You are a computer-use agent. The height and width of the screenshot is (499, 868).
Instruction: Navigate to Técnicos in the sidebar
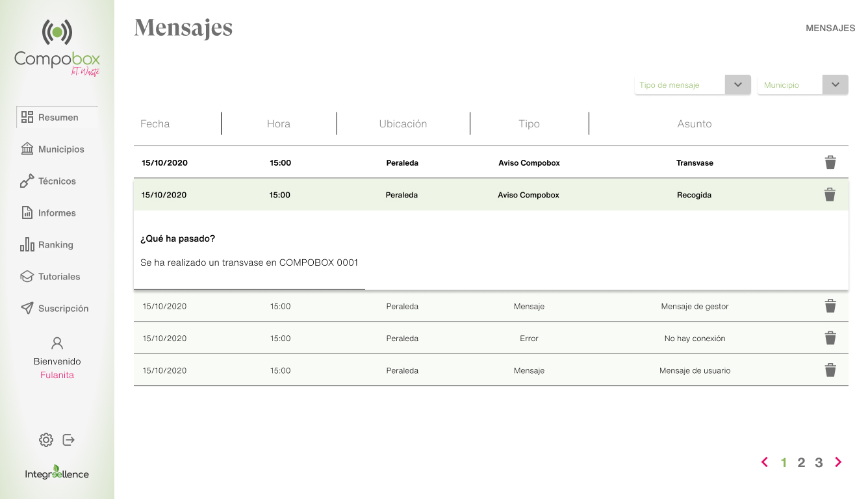[x=57, y=181]
